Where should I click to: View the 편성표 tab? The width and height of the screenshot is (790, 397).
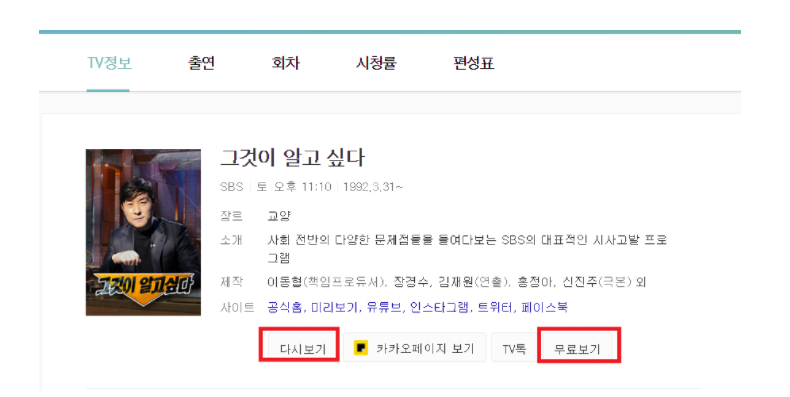[x=474, y=63]
